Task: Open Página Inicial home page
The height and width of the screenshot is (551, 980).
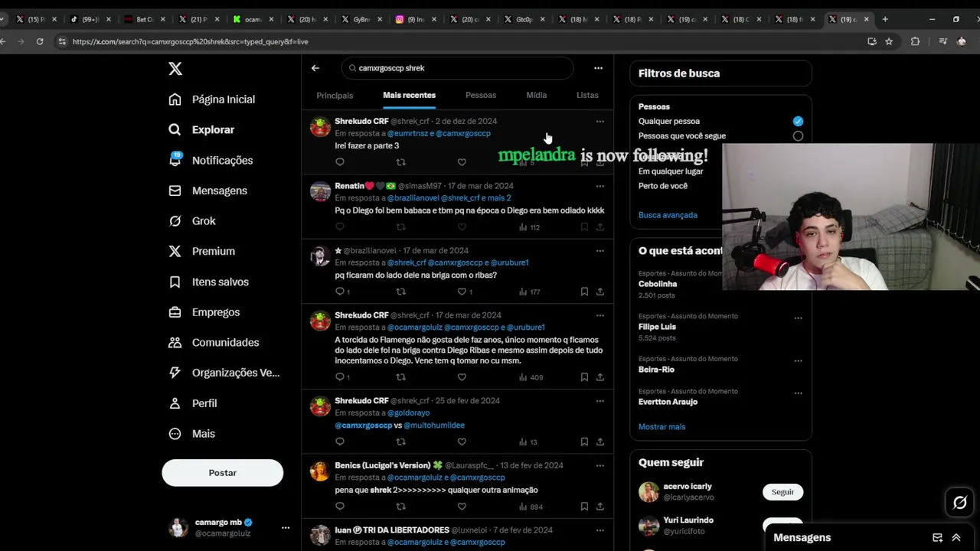Action: [x=214, y=99]
